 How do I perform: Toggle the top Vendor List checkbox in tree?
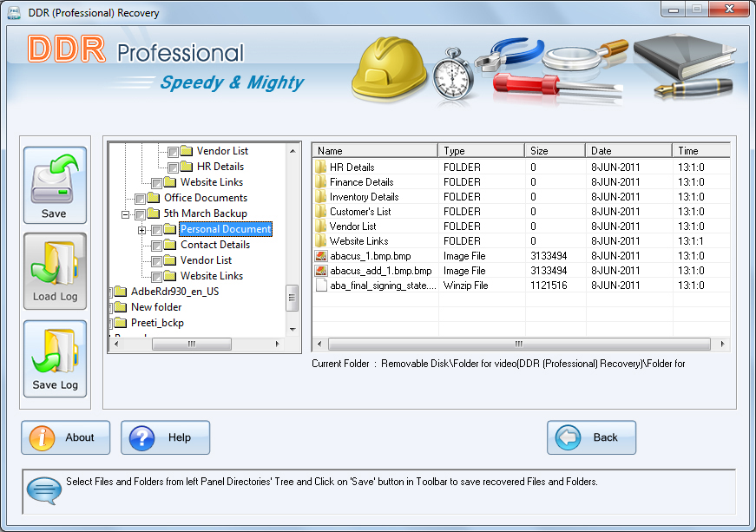click(173, 152)
